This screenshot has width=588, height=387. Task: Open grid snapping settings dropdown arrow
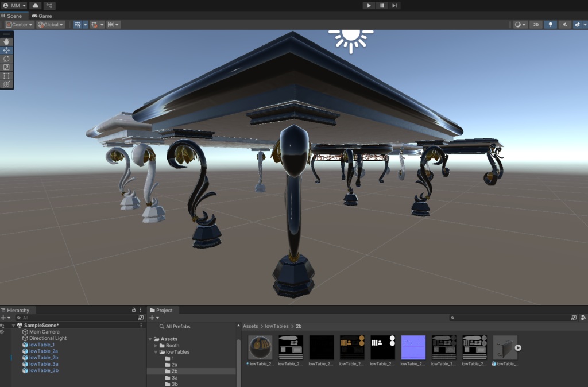pos(102,25)
